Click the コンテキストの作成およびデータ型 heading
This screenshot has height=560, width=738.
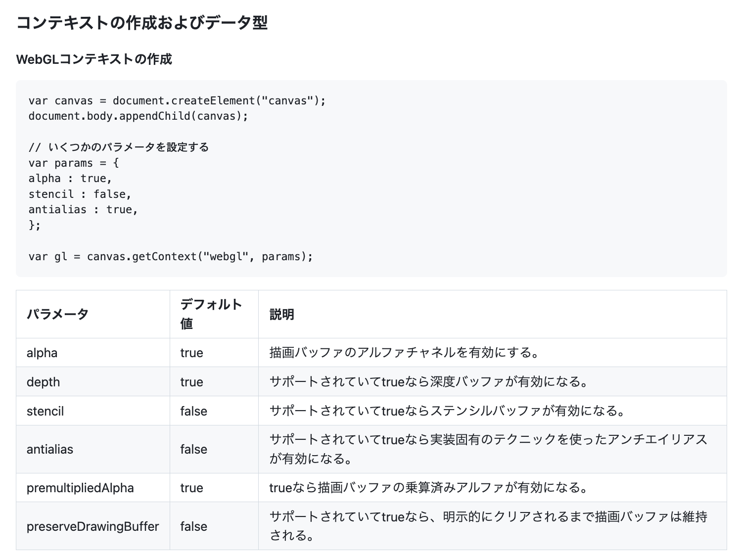coord(142,23)
